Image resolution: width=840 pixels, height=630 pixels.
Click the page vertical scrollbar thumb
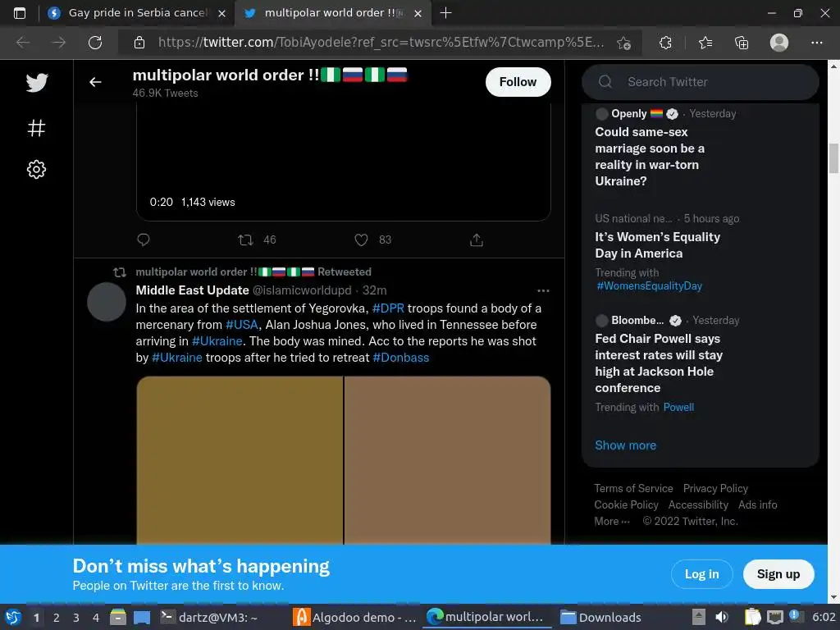pos(833,158)
